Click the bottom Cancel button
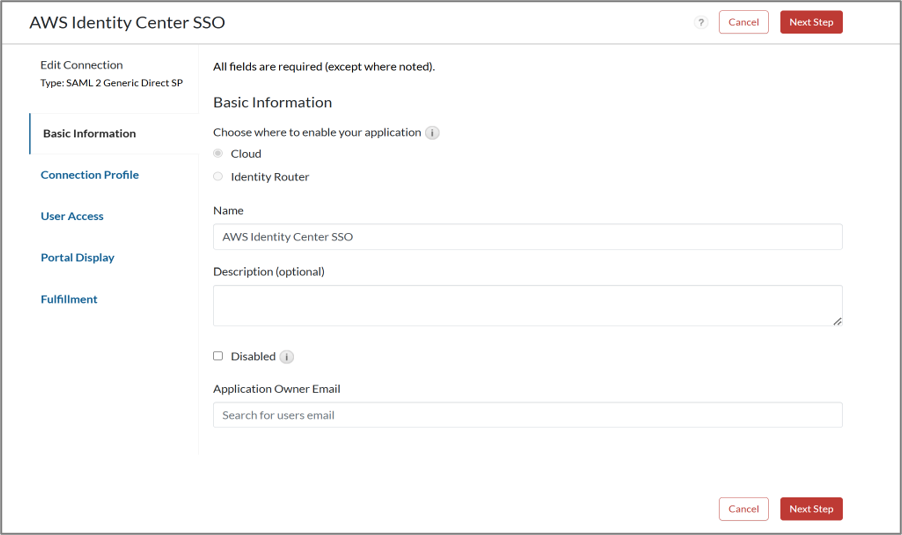902x535 pixels. [x=744, y=509]
